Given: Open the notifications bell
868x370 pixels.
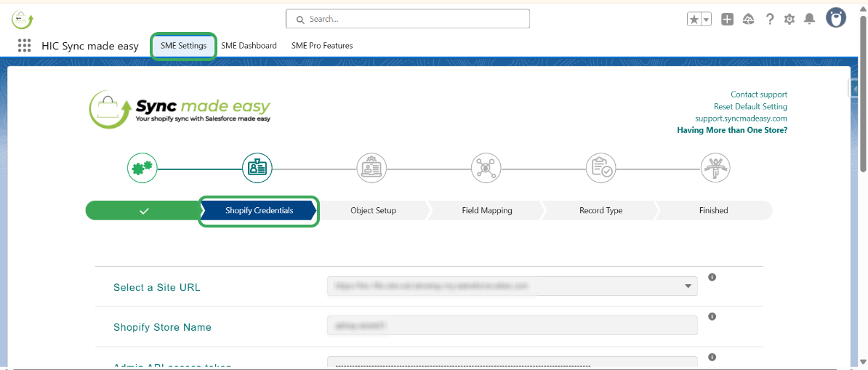Looking at the screenshot, I should click(x=809, y=20).
